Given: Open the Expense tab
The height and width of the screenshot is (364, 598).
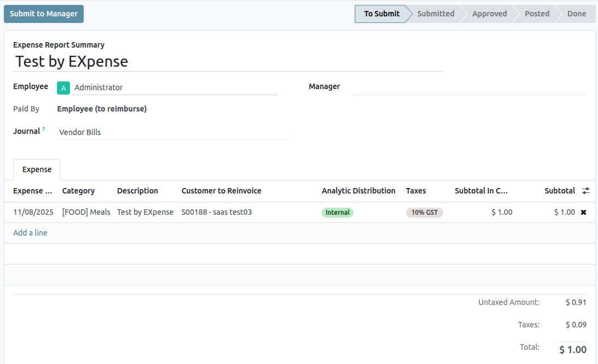Looking at the screenshot, I should pyautogui.click(x=37, y=169).
